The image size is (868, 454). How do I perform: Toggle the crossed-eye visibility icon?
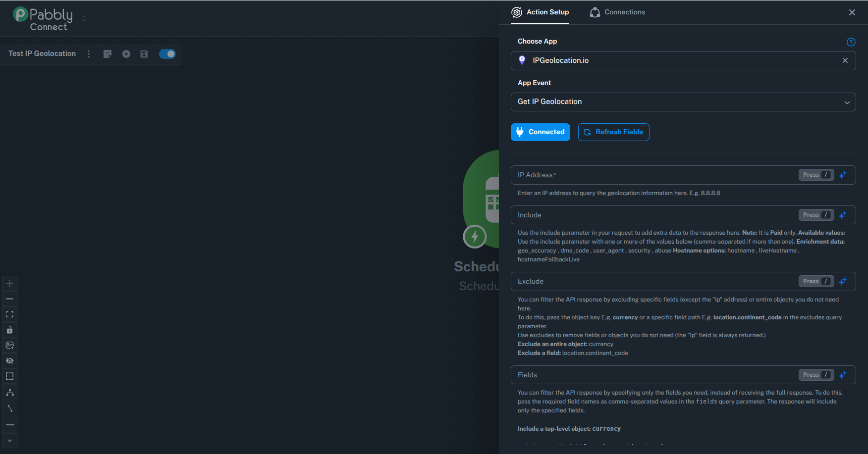[x=9, y=361]
